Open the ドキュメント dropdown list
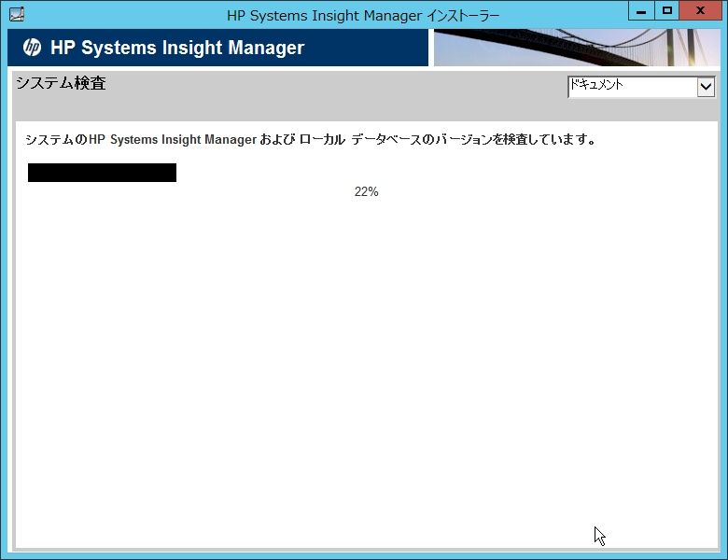 (x=641, y=87)
